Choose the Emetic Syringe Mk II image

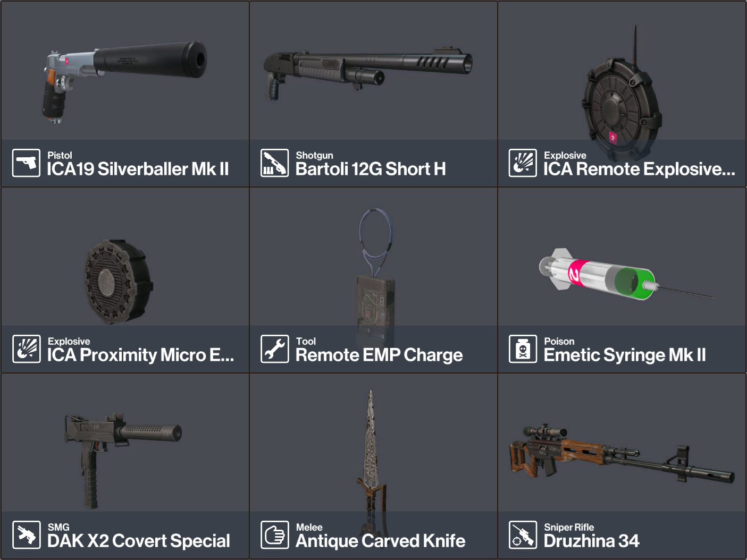(x=625, y=274)
